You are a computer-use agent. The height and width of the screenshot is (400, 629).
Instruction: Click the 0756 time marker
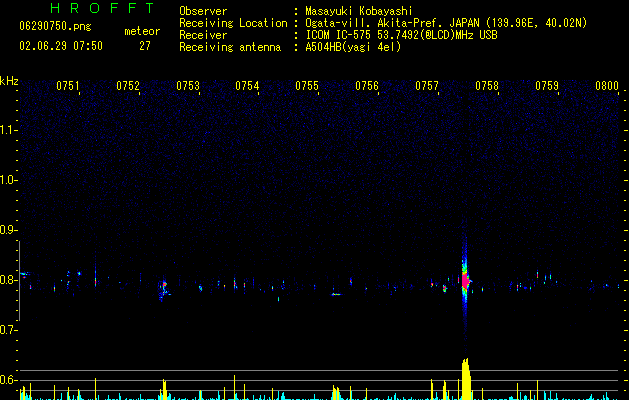click(367, 86)
